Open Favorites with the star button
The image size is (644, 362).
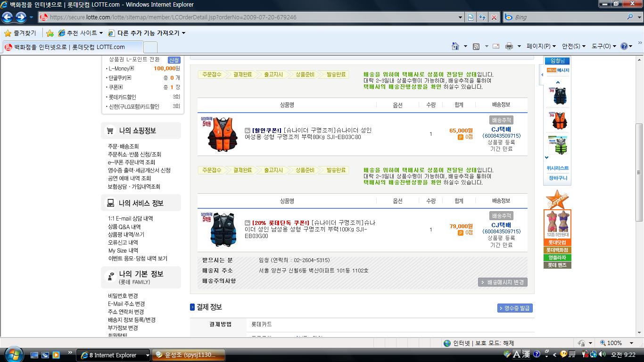tap(20, 33)
